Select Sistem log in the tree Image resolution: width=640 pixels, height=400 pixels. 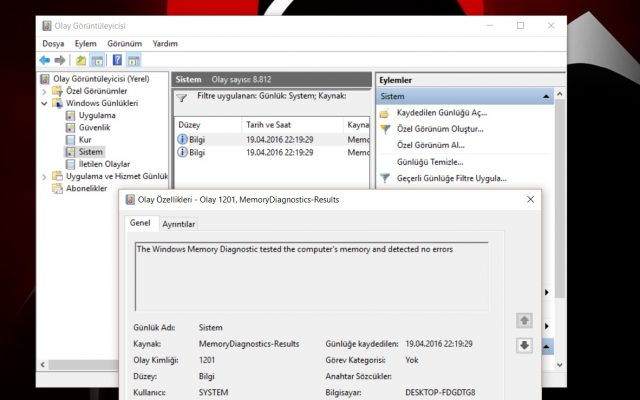(x=90, y=152)
